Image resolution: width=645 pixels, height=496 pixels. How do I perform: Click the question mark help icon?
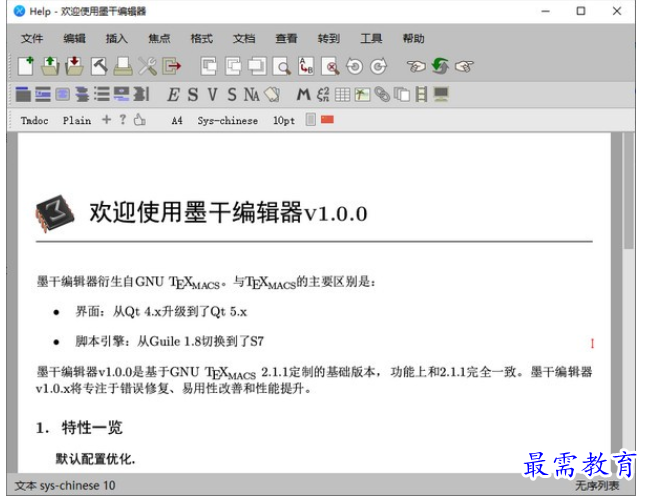pyautogui.click(x=123, y=120)
